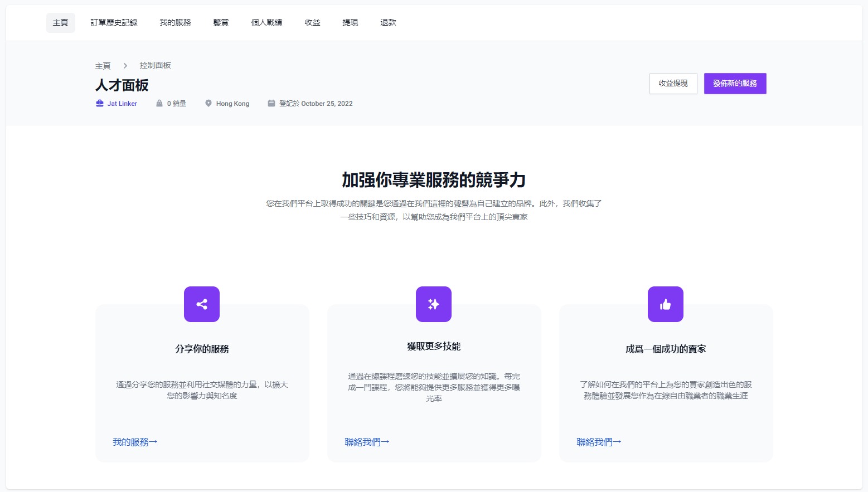The height and width of the screenshot is (492, 868).
Task: Click the location pin icon
Action: click(x=208, y=104)
